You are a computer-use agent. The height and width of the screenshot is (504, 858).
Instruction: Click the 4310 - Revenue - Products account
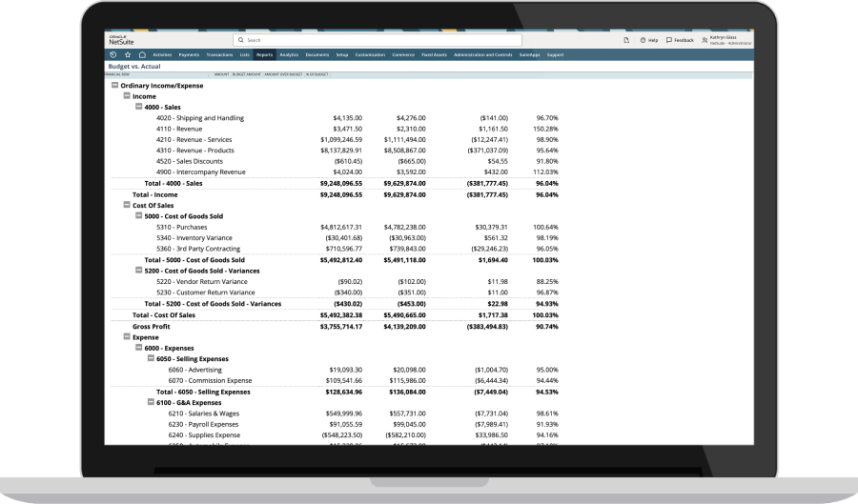(194, 151)
